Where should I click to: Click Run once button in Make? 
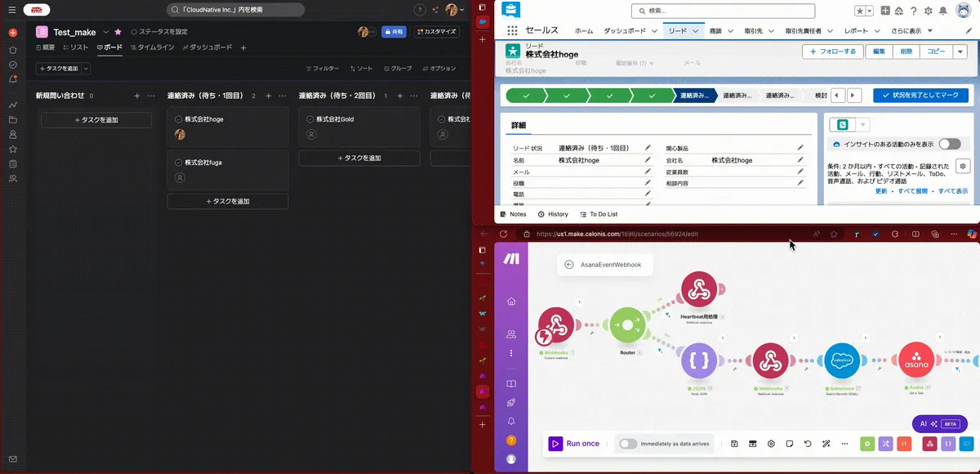[x=576, y=444]
